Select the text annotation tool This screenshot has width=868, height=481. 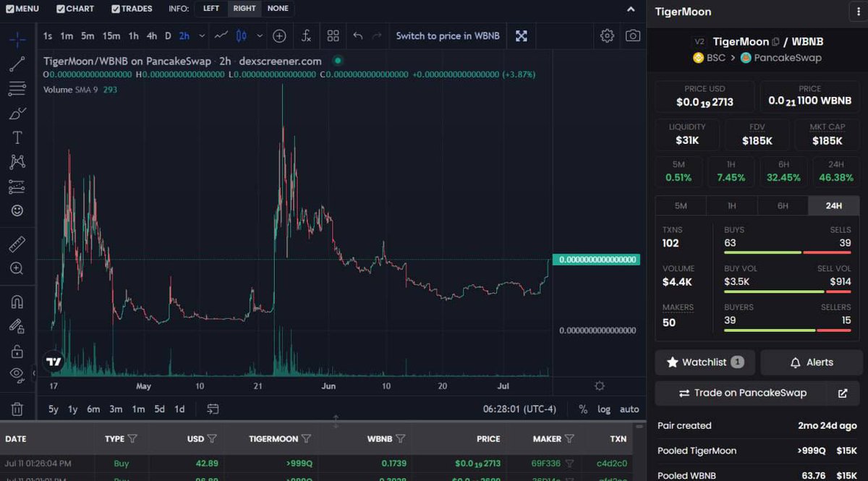click(x=17, y=137)
